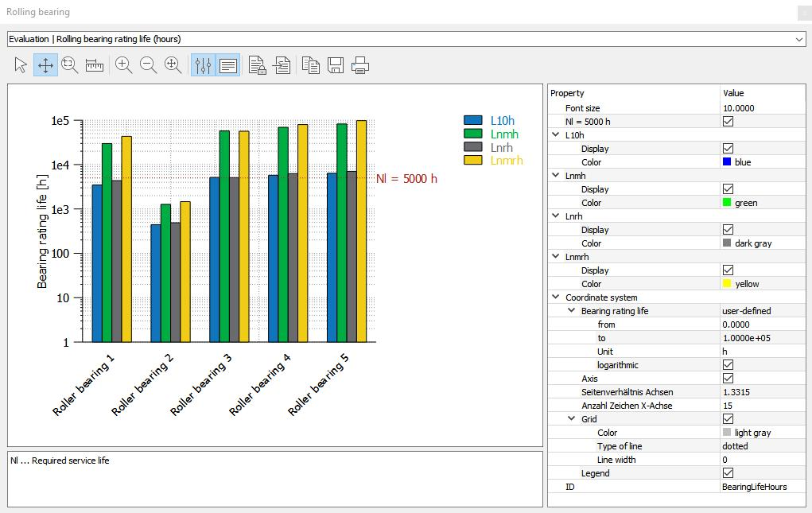Collapse the Lnrh property group
The height and width of the screenshot is (513, 812).
click(556, 216)
